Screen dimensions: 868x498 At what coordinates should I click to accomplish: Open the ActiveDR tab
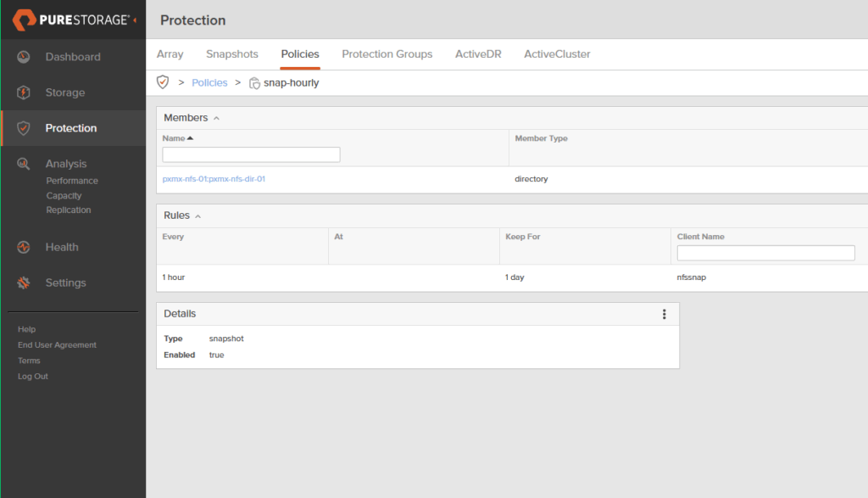[x=478, y=54]
